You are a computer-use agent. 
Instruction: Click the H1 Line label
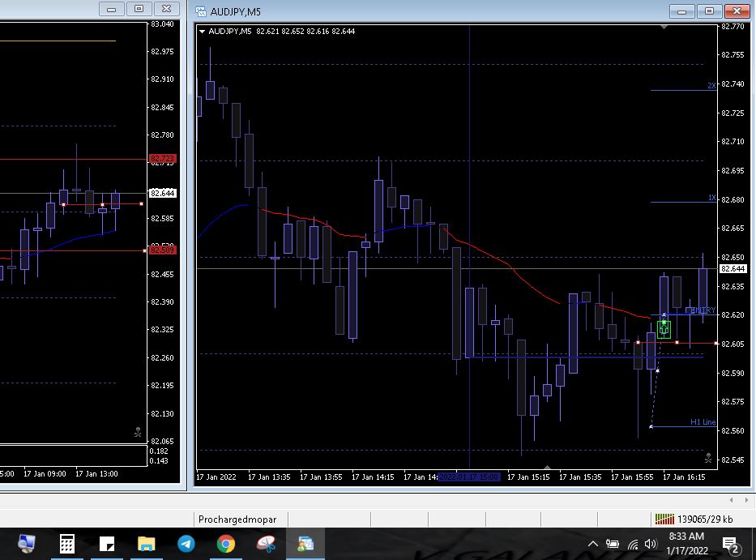(703, 422)
